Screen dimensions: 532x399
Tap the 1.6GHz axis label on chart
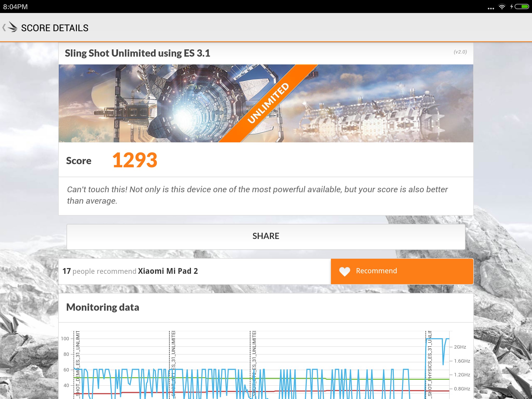click(462, 361)
